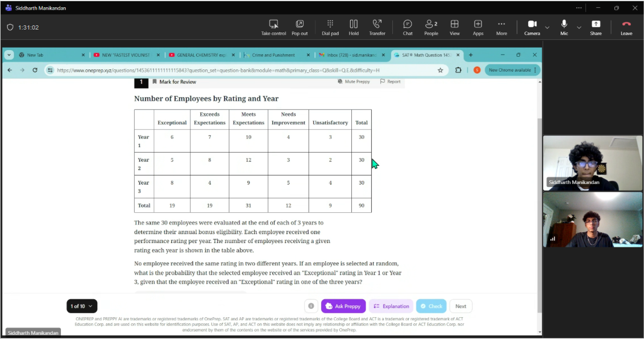
Task: Click the oneprep.xyz URL address bar
Action: [x=218, y=70]
